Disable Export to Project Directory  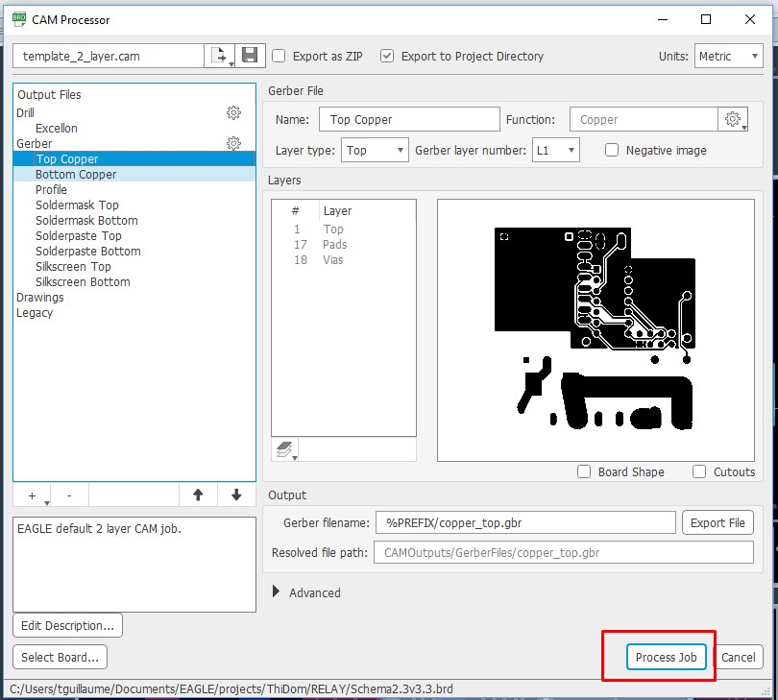tap(386, 56)
